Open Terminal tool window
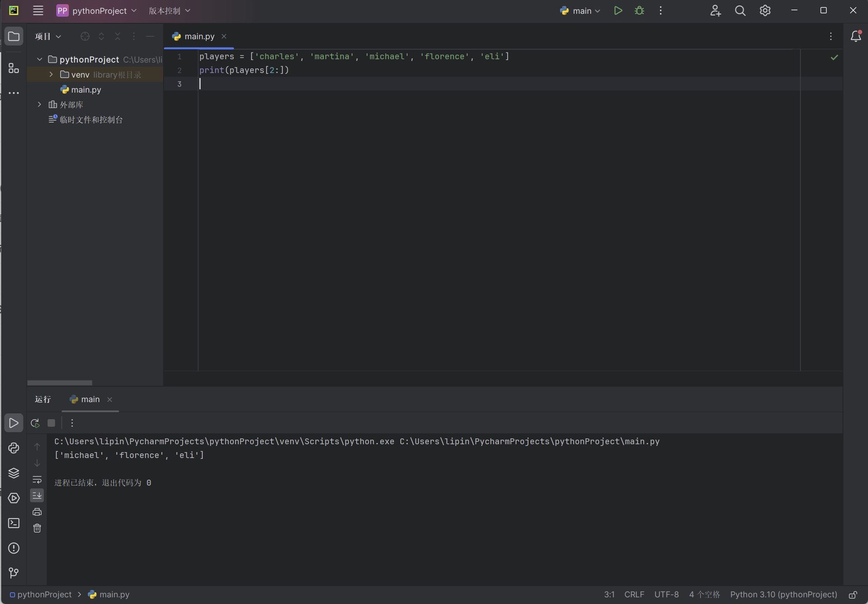Viewport: 868px width, 604px height. [x=14, y=523]
